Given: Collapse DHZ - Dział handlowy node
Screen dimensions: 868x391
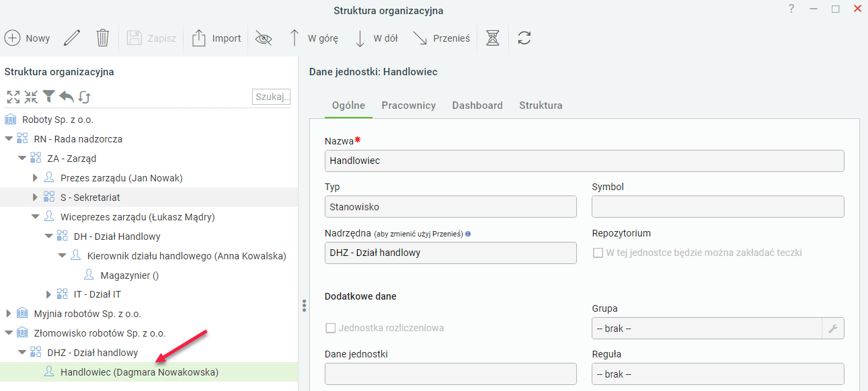Looking at the screenshot, I should click(22, 353).
